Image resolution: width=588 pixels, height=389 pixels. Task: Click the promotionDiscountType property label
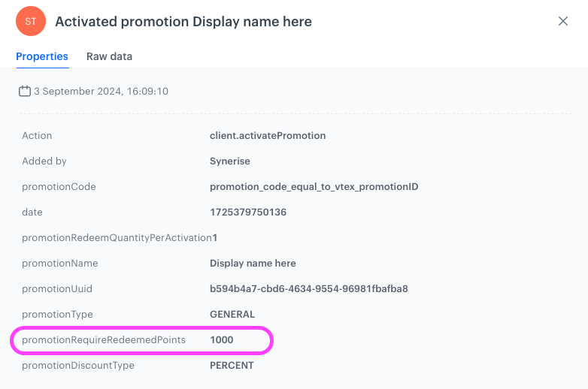(78, 366)
